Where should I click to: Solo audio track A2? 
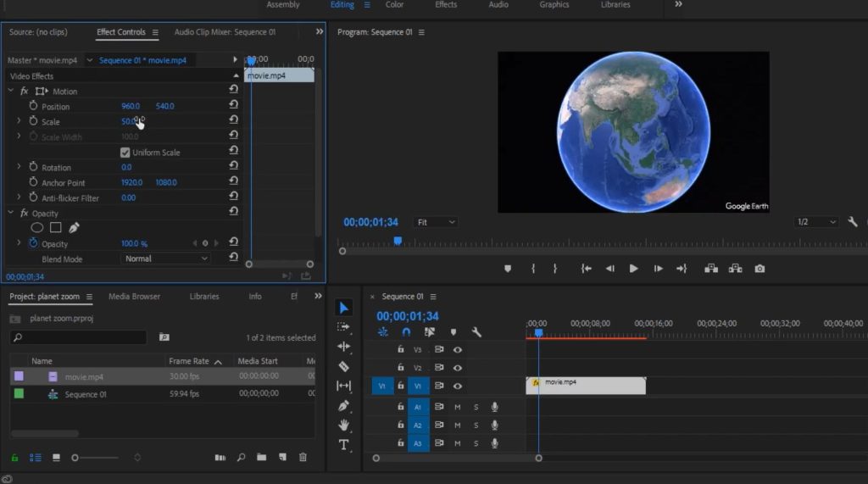(x=476, y=426)
